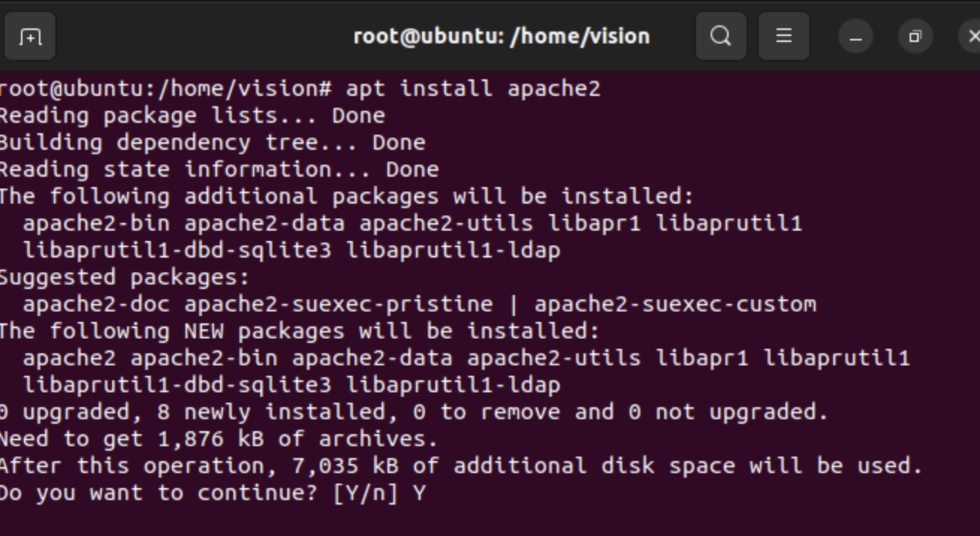Click the libaprutil1-dbd-sqlite3 text on last package line
Viewport: 980px width, 536px height.
pos(177,385)
